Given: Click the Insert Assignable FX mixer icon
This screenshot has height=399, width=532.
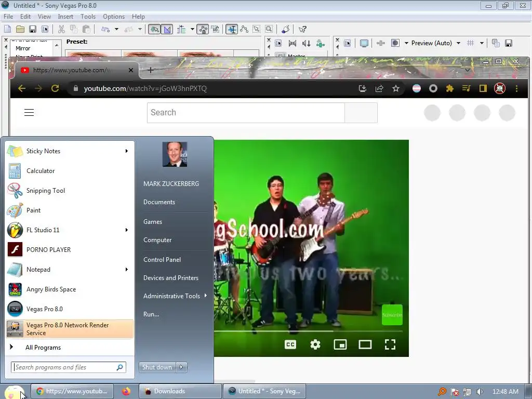Looking at the screenshot, I should pyautogui.click(x=320, y=43).
